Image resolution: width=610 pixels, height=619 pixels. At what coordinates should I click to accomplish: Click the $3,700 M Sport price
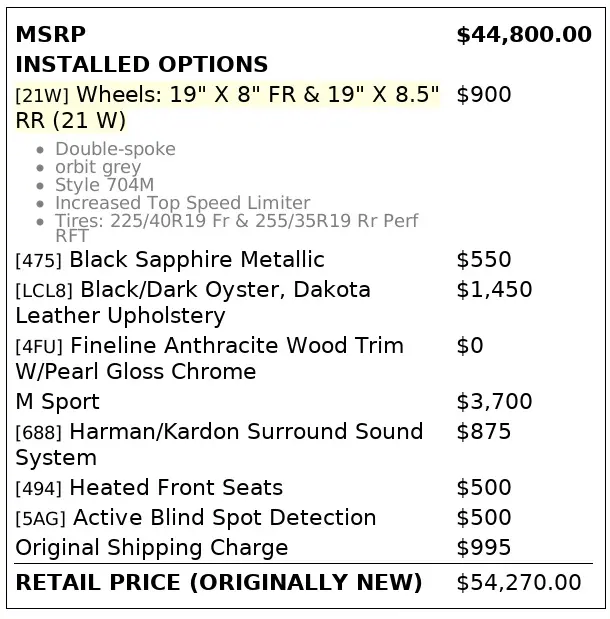pyautogui.click(x=494, y=402)
